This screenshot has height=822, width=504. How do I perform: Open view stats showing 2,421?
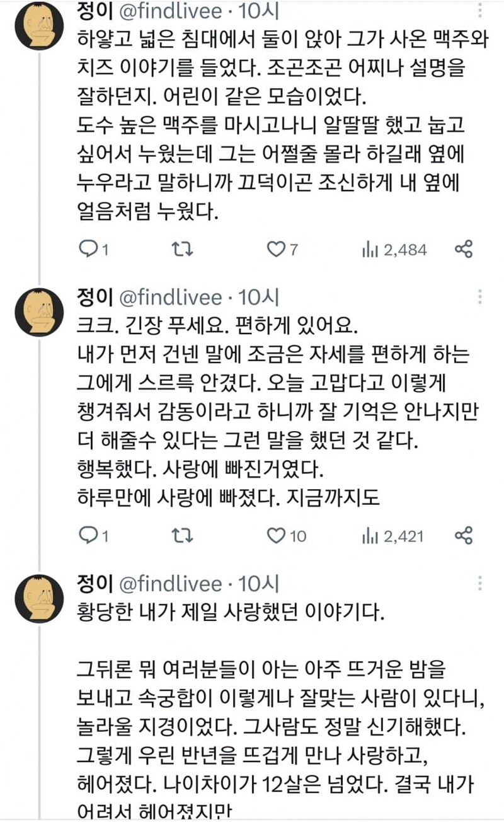[394, 536]
